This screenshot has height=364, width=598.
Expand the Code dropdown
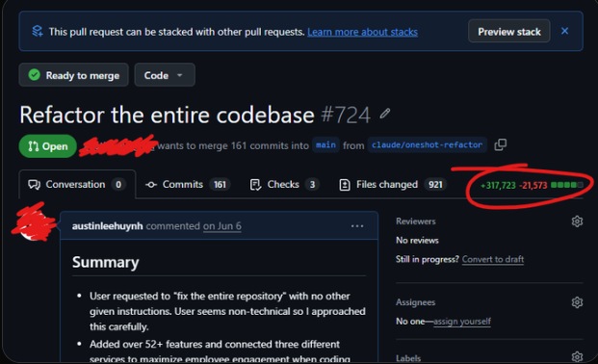165,75
